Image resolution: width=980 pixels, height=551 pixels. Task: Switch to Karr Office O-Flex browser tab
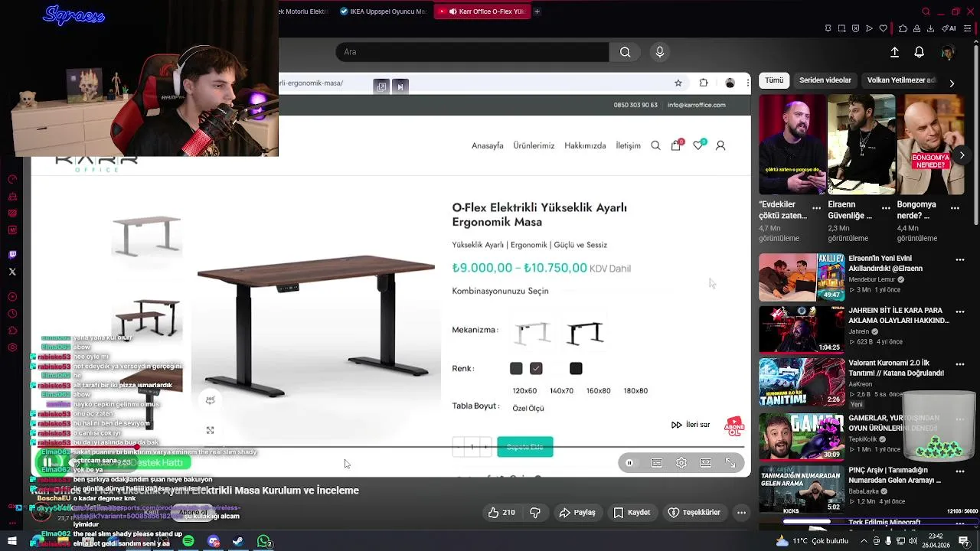coord(482,11)
